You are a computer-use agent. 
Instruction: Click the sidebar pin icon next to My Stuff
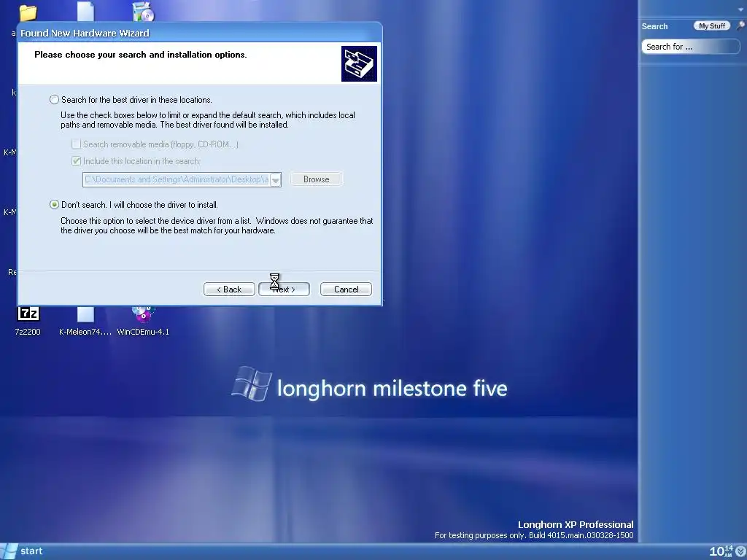(x=741, y=26)
